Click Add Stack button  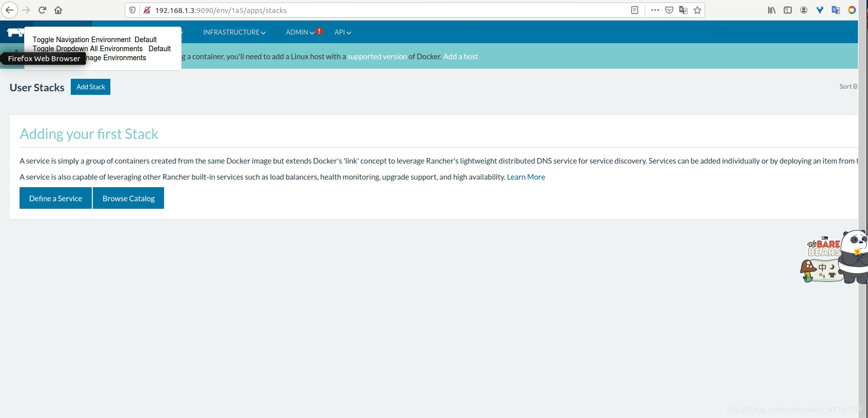coord(91,87)
